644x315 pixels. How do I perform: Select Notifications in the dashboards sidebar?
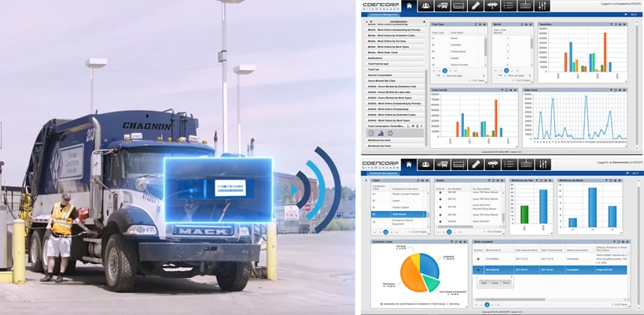(395, 58)
